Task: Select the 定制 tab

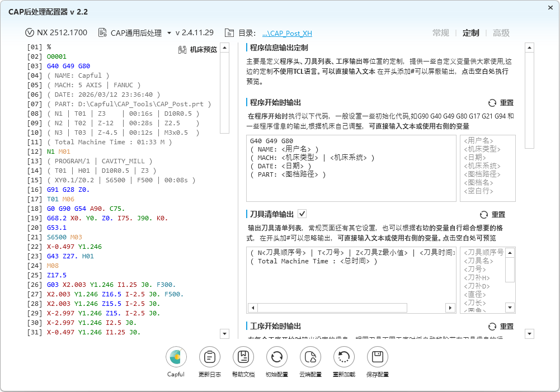Action: 470,33
